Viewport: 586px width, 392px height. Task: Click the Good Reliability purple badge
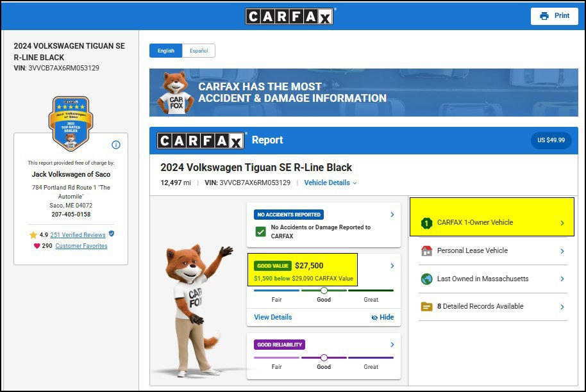click(x=280, y=345)
